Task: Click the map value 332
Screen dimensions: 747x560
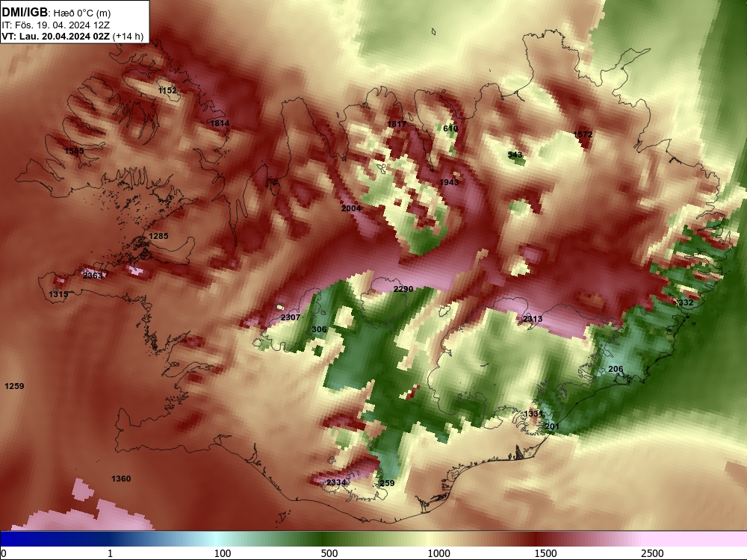Action: [686, 303]
